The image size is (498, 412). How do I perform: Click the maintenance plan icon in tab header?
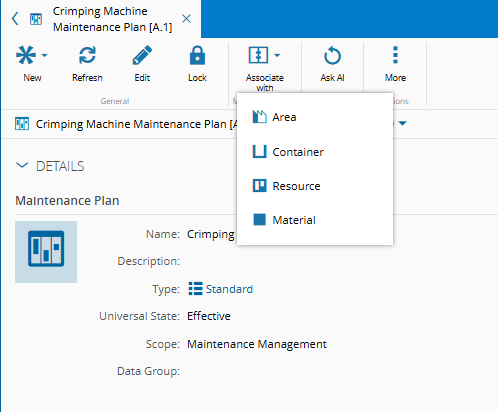coord(36,19)
